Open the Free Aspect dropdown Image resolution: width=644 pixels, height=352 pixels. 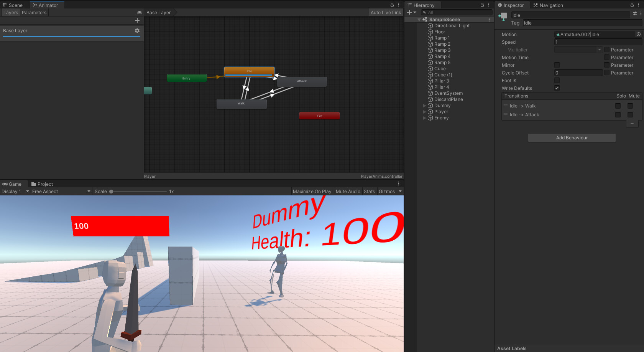pos(61,191)
